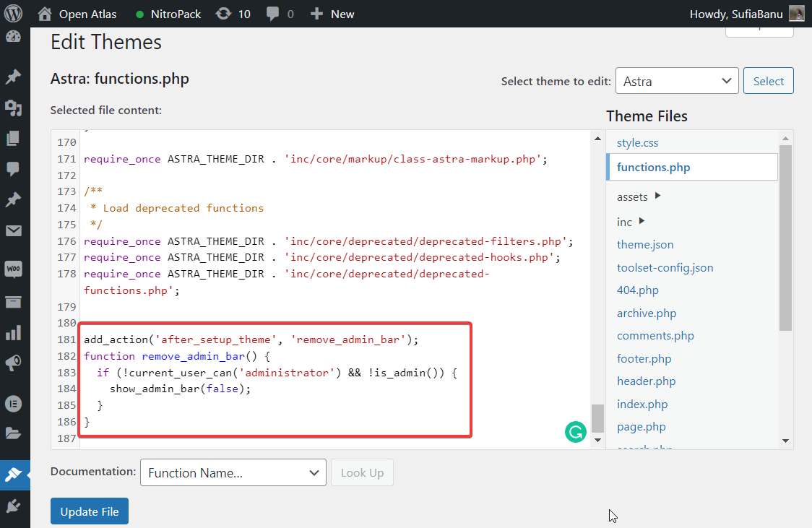This screenshot has height=528, width=812.
Task: Click the Theme Files scroll up arrow
Action: pyautogui.click(x=785, y=138)
